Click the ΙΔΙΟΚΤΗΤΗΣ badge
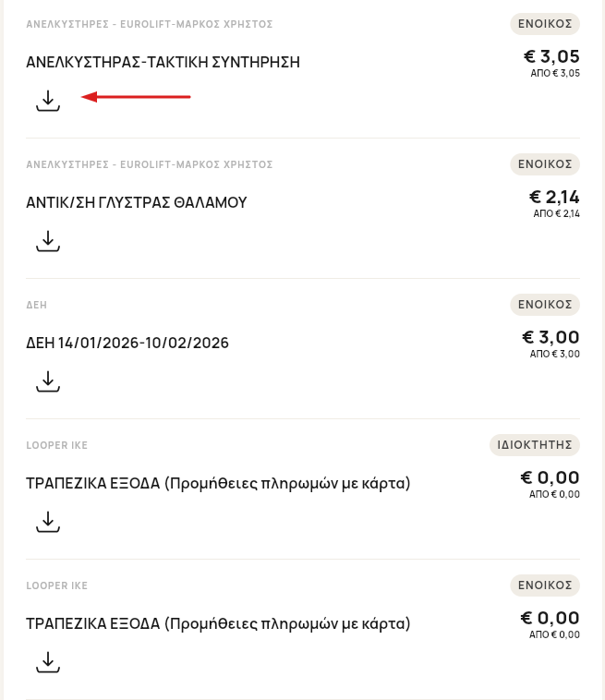605x700 pixels. (x=535, y=445)
